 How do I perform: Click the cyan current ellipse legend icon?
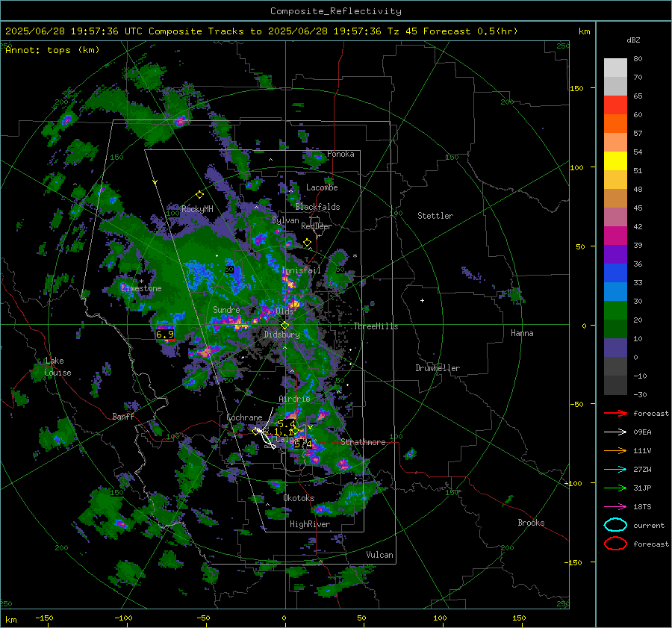[x=615, y=525]
